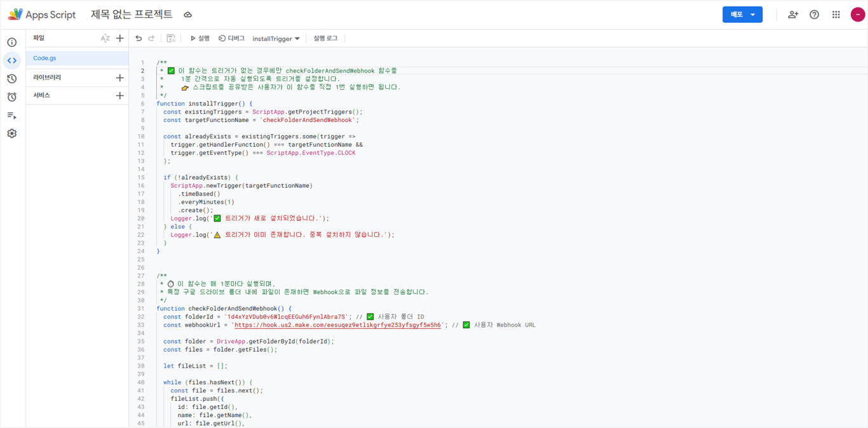
Task: Click the 서비스 section label
Action: click(41, 95)
